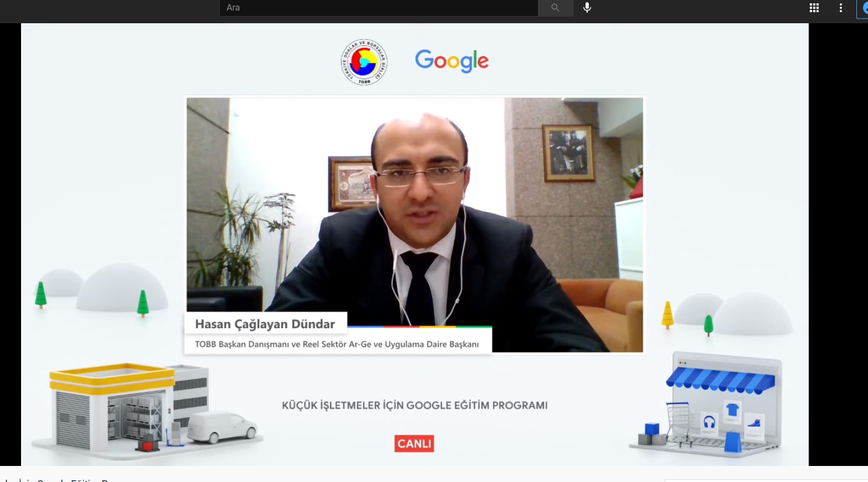The width and height of the screenshot is (868, 482).
Task: Click the Ara search input field
Action: 379,8
